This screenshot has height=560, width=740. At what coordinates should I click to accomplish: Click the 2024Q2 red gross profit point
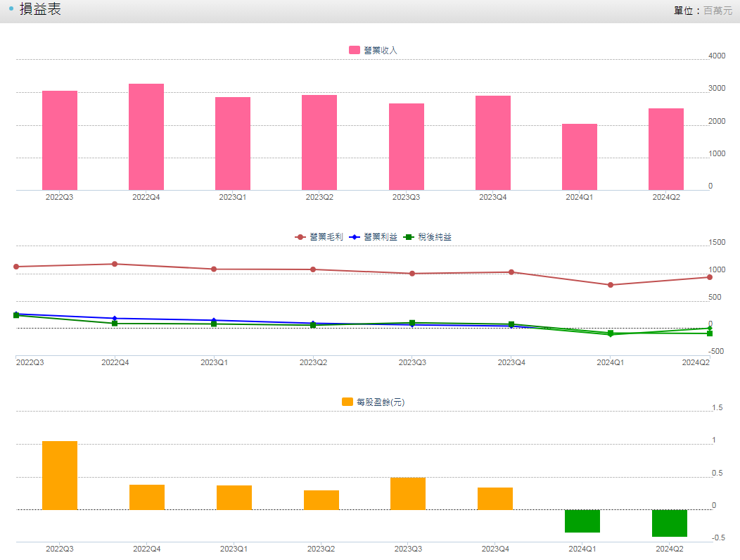[709, 277]
